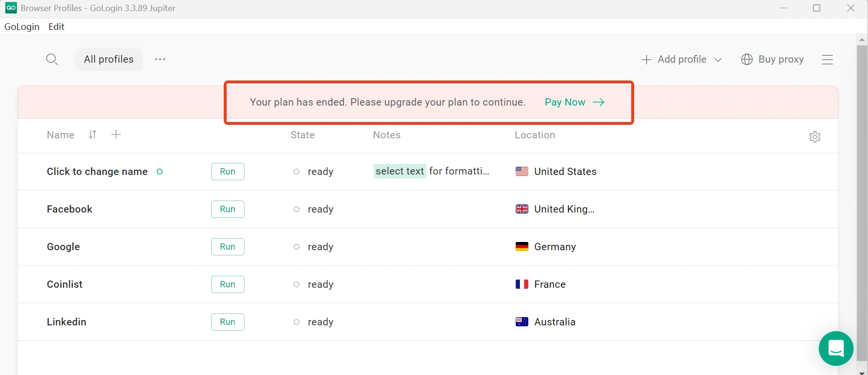The width and height of the screenshot is (868, 375).
Task: Click the sort arrows next to Name
Action: tap(93, 135)
